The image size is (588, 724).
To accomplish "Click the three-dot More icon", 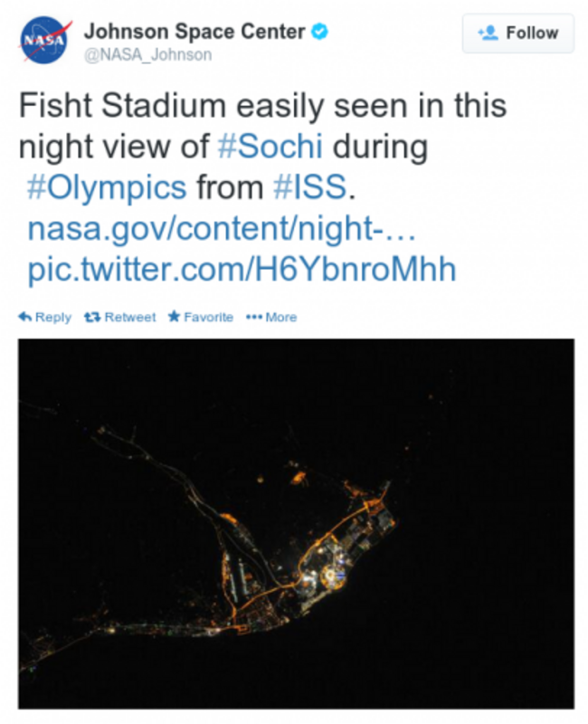I will point(254,318).
